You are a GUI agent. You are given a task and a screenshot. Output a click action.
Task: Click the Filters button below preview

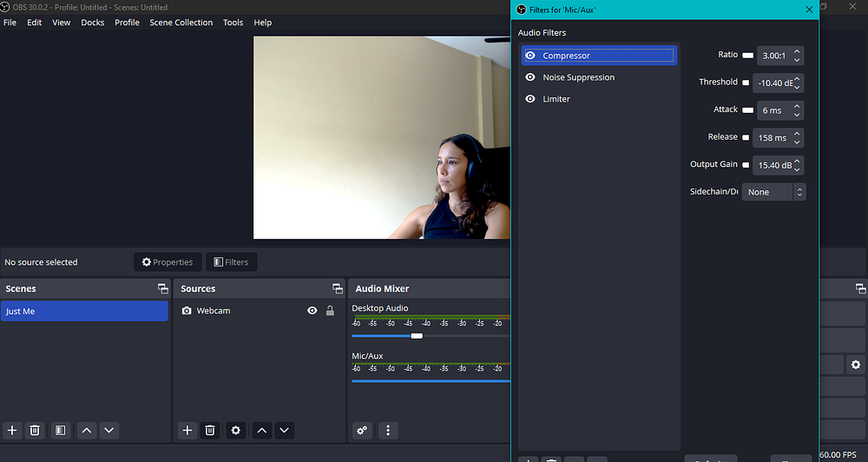click(231, 262)
